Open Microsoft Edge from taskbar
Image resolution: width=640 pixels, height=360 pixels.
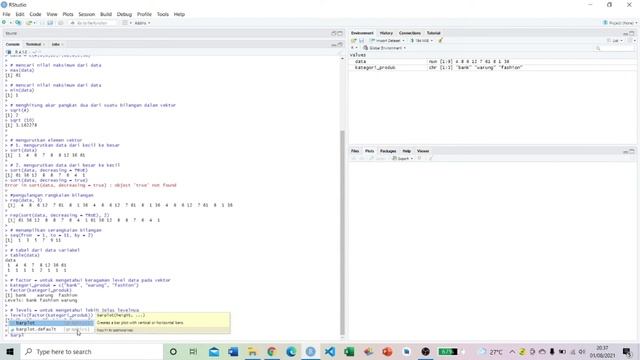pyautogui.click(x=291, y=351)
